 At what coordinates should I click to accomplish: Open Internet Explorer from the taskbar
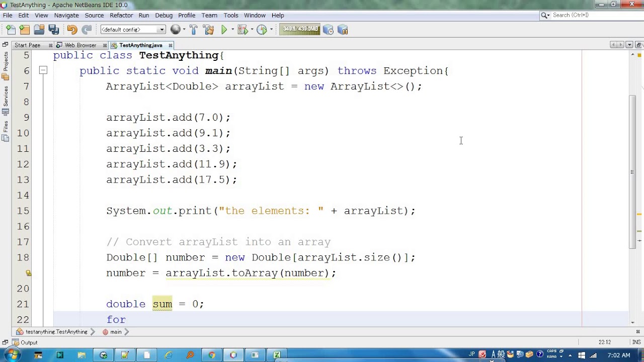[x=169, y=355]
